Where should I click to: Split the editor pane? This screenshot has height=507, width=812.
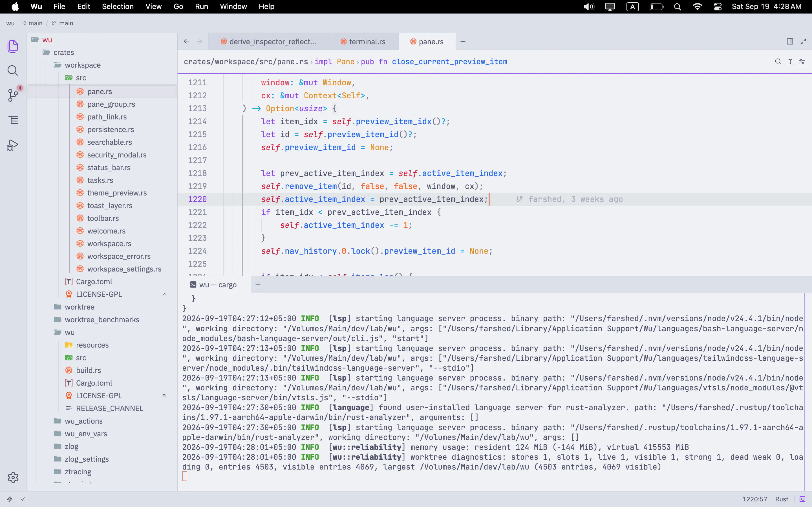pyautogui.click(x=790, y=42)
